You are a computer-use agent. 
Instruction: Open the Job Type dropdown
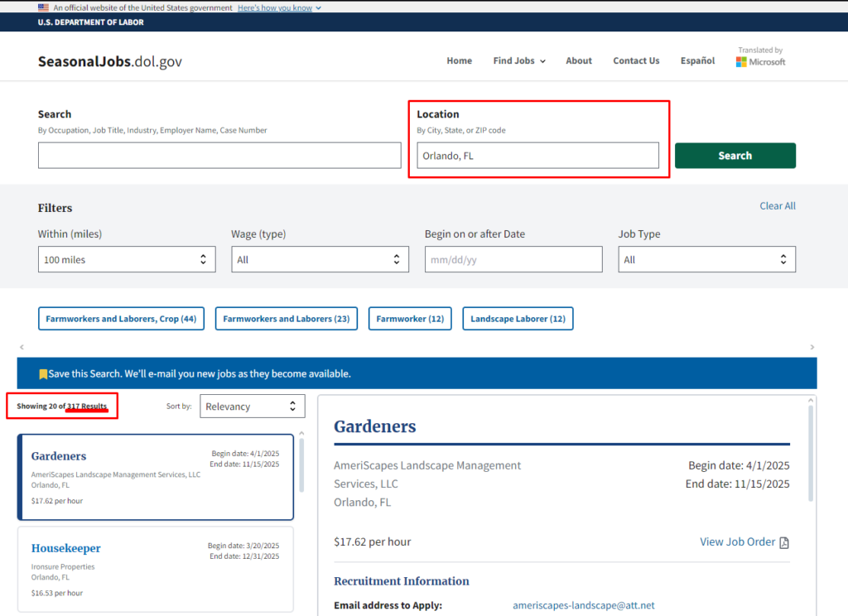pyautogui.click(x=707, y=260)
